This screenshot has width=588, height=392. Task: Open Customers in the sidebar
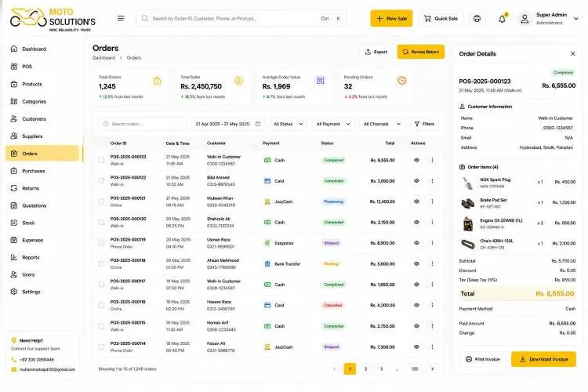click(x=42, y=118)
